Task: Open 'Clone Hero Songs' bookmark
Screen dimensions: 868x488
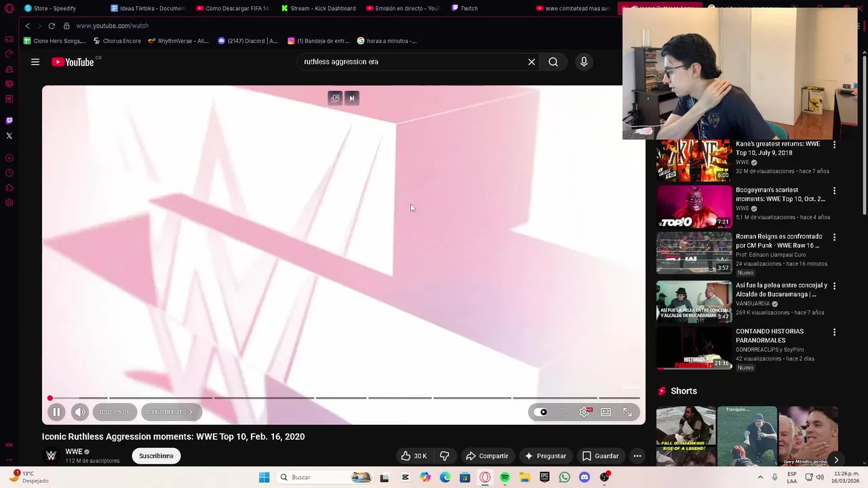Action: 55,41
